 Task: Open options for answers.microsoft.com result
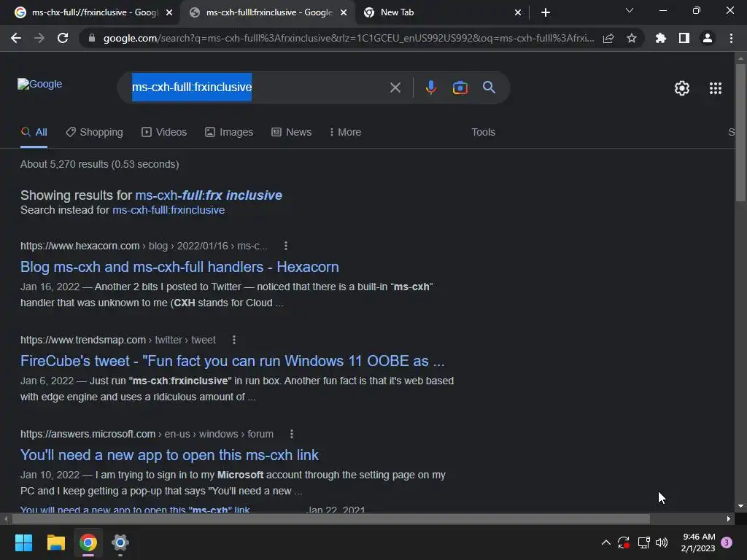(x=292, y=435)
